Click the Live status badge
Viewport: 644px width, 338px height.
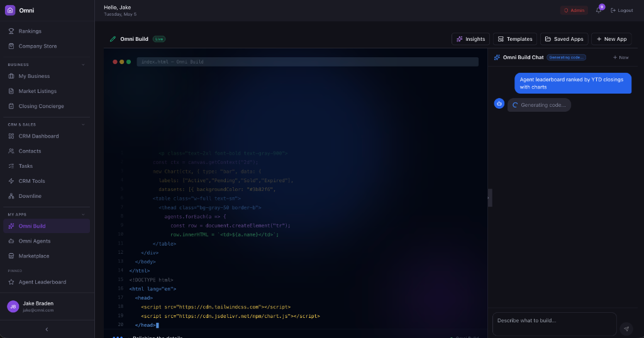[x=159, y=39]
